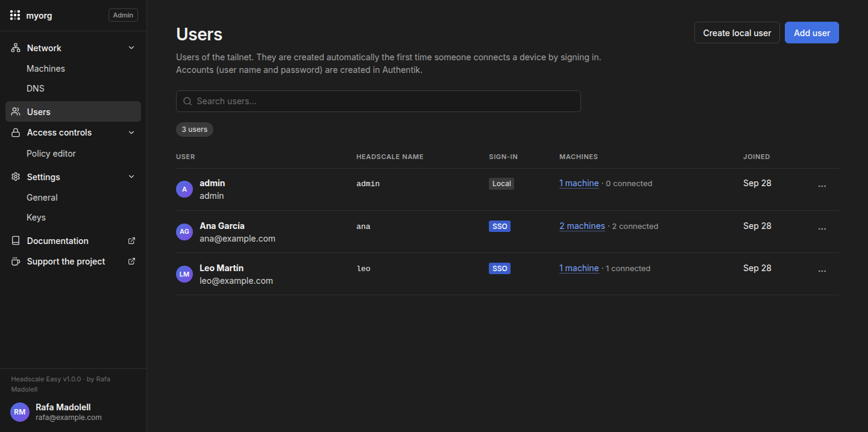
Task: Click the external link icon beside Support the project
Action: coord(132,261)
